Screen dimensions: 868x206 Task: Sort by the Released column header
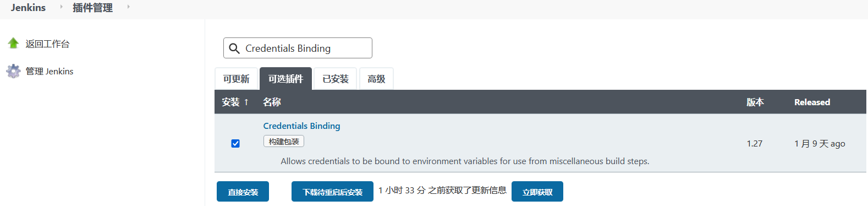tap(812, 102)
